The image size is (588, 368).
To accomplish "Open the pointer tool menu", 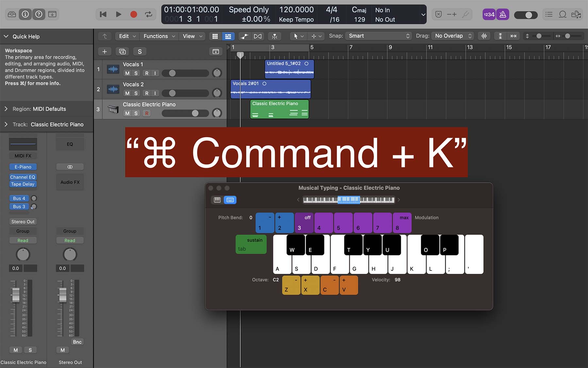I will click(x=299, y=36).
